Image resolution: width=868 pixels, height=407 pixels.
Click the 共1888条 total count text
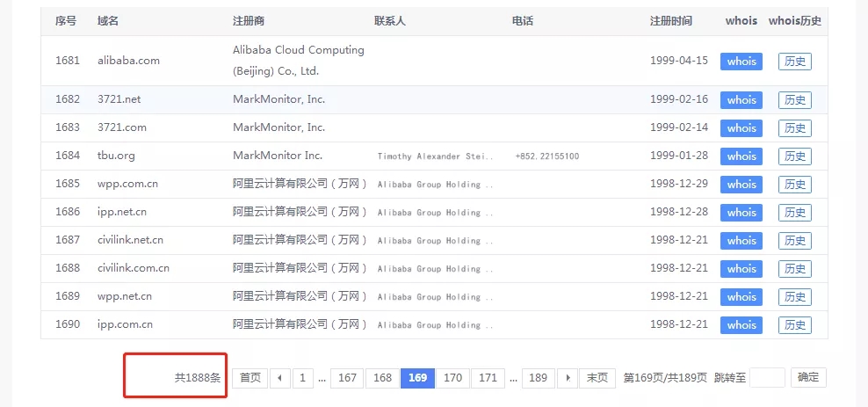(x=198, y=378)
